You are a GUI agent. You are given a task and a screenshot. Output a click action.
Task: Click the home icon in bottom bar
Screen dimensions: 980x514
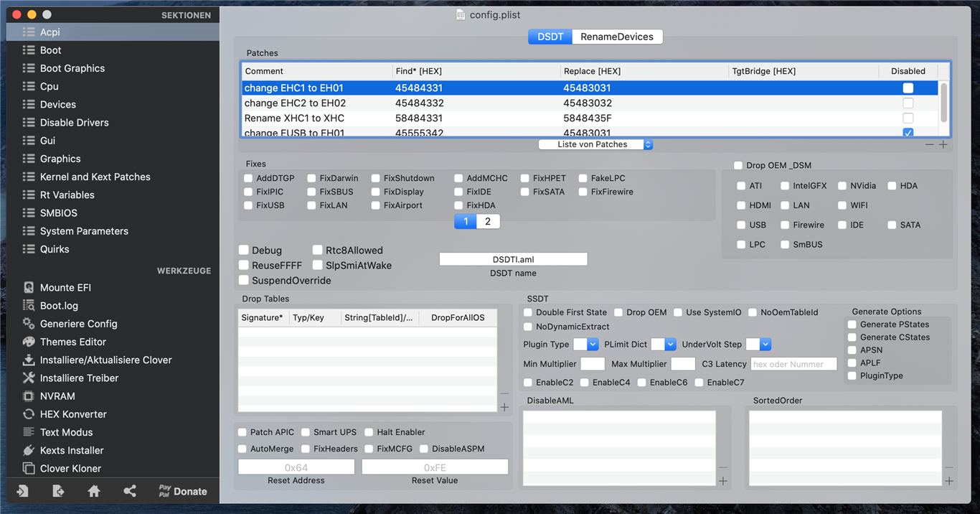94,491
